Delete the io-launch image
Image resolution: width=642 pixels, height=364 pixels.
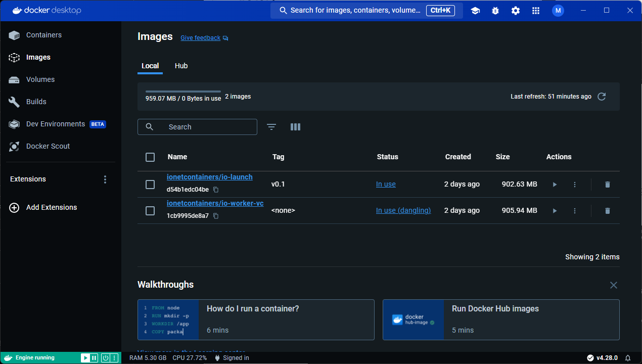(608, 185)
